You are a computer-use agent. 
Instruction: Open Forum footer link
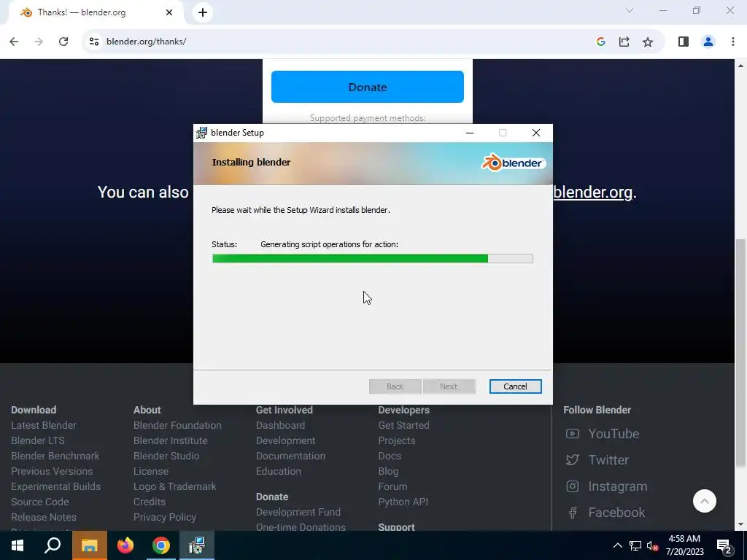pyautogui.click(x=392, y=486)
